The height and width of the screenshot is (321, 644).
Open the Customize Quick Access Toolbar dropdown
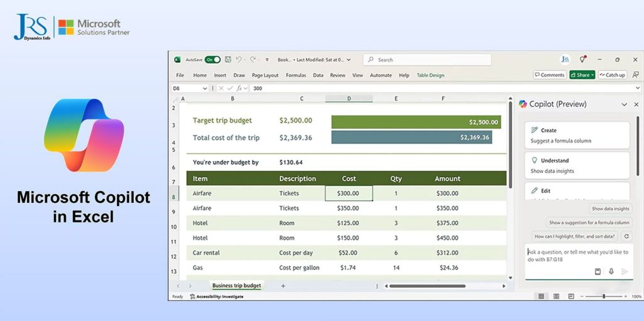click(x=267, y=60)
